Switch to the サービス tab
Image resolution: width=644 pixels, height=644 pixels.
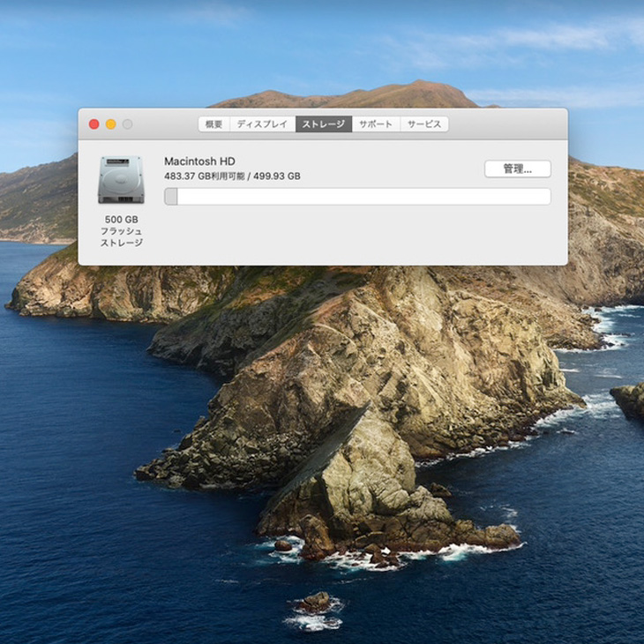424,124
